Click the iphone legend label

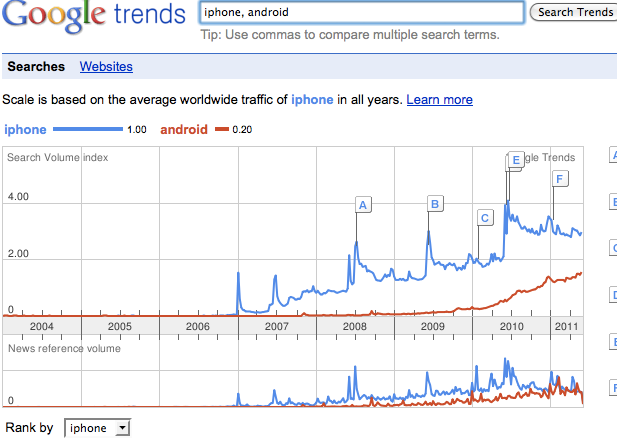tap(24, 129)
